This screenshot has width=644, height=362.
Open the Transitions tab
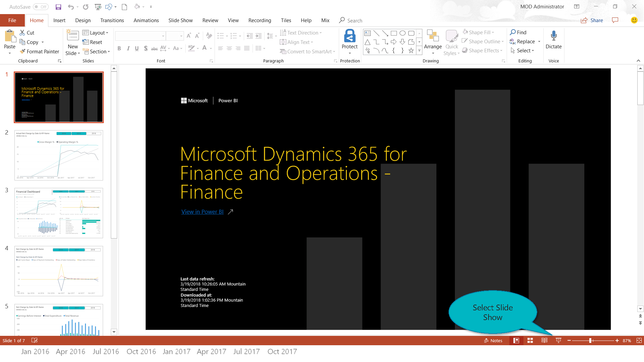click(x=112, y=20)
